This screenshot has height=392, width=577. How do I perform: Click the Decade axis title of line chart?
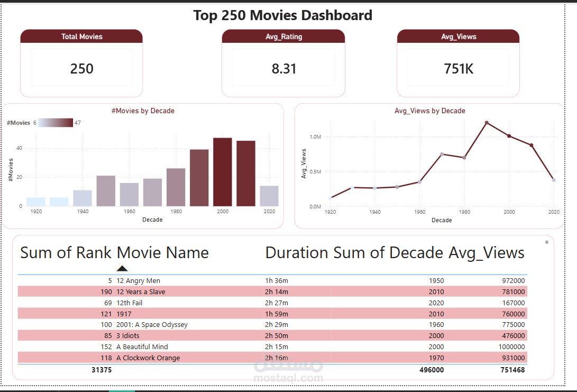coord(442,220)
